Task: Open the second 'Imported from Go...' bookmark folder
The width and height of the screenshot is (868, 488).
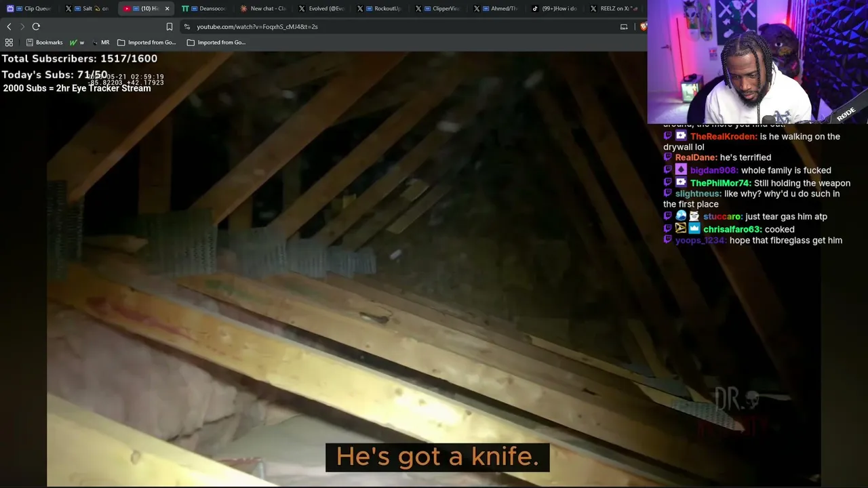Action: pyautogui.click(x=216, y=42)
